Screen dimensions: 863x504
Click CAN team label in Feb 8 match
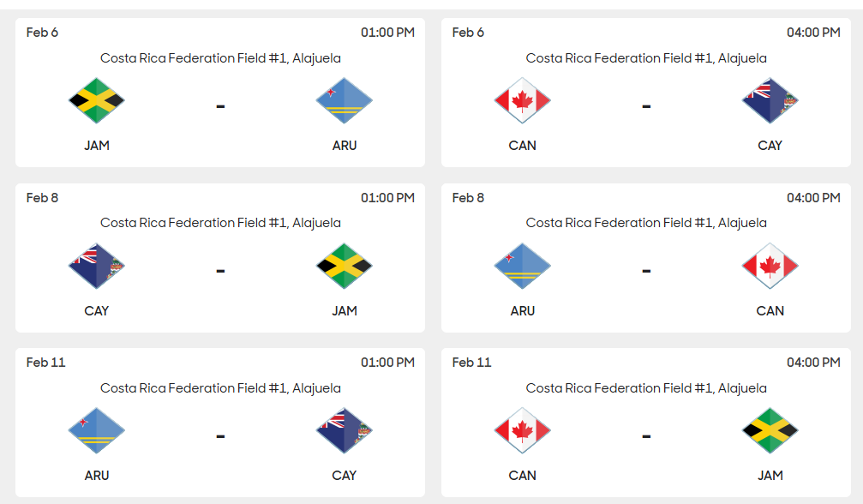tap(770, 311)
